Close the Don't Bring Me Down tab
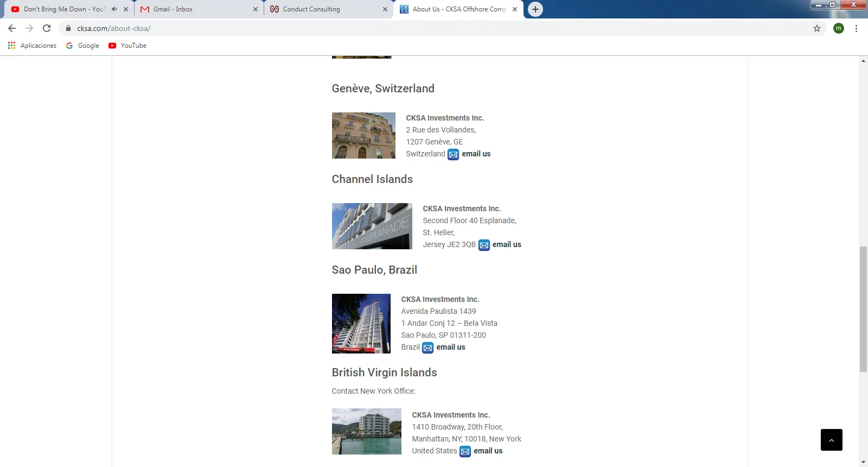The width and height of the screenshot is (868, 467). coord(126,9)
